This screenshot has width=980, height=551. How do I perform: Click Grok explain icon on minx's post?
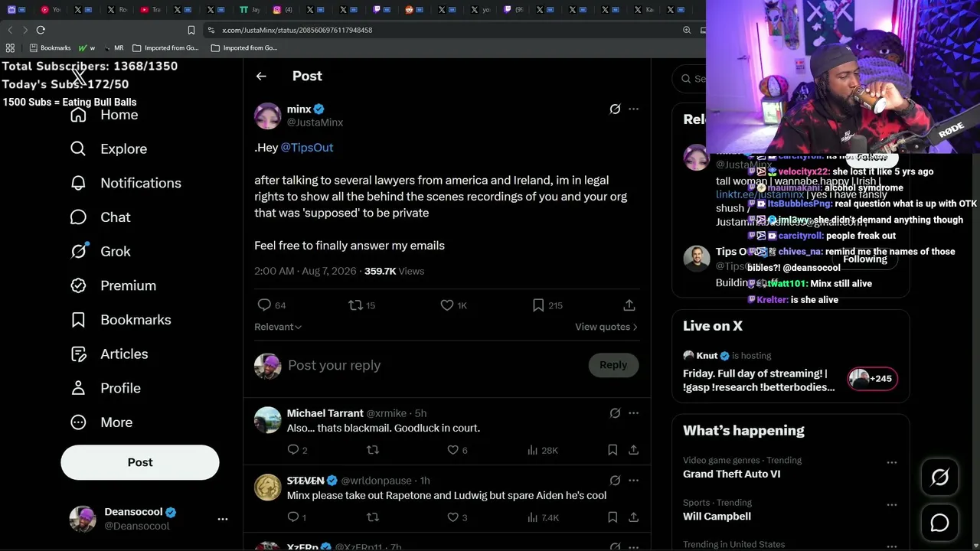tap(615, 109)
